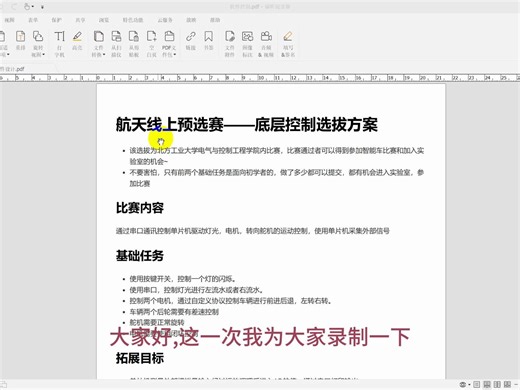Open the hand tool dropdown arrow

coord(33,6)
